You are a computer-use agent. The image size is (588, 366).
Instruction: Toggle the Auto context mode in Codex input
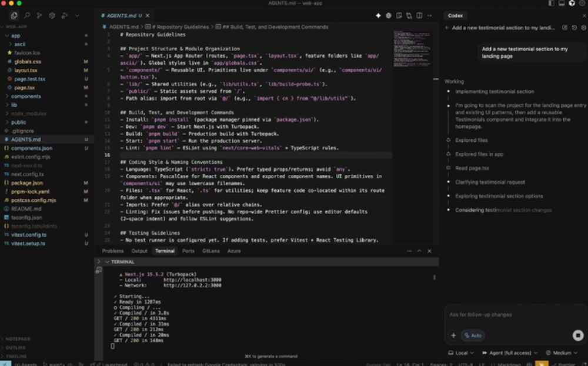tap(473, 335)
